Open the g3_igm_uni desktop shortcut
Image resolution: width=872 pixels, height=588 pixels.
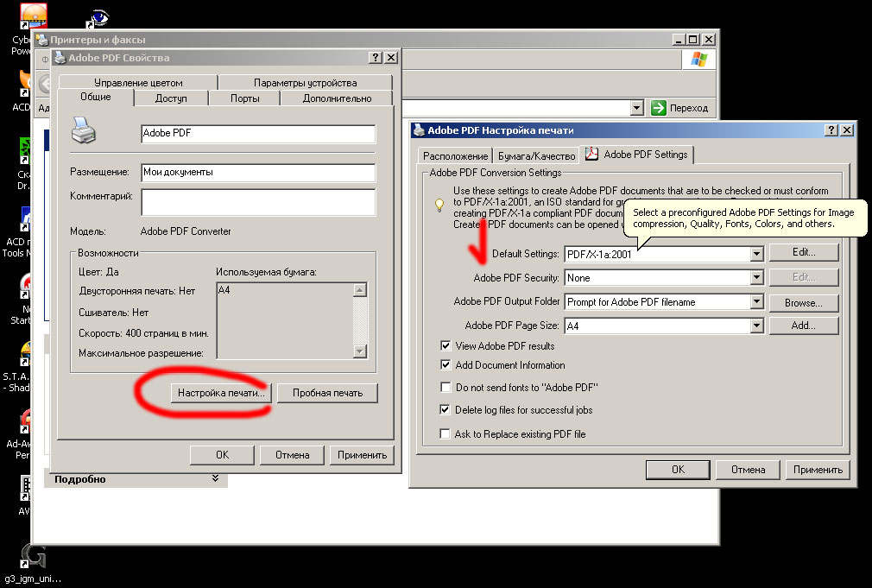34,562
